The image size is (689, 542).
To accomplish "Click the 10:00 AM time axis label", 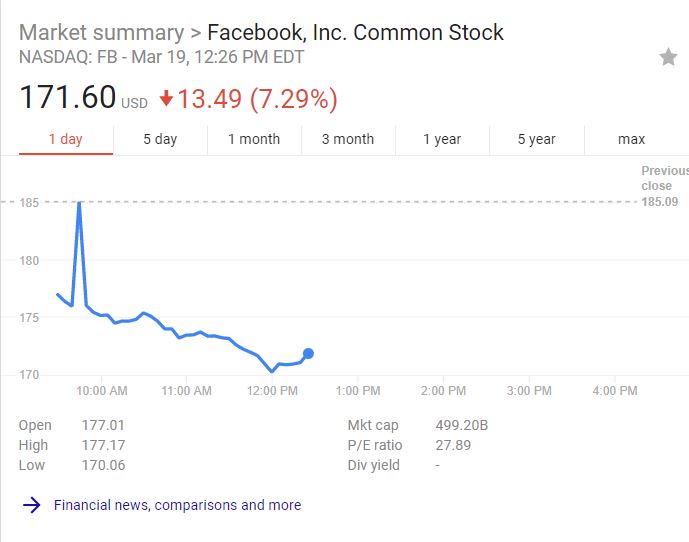I will point(102,391).
